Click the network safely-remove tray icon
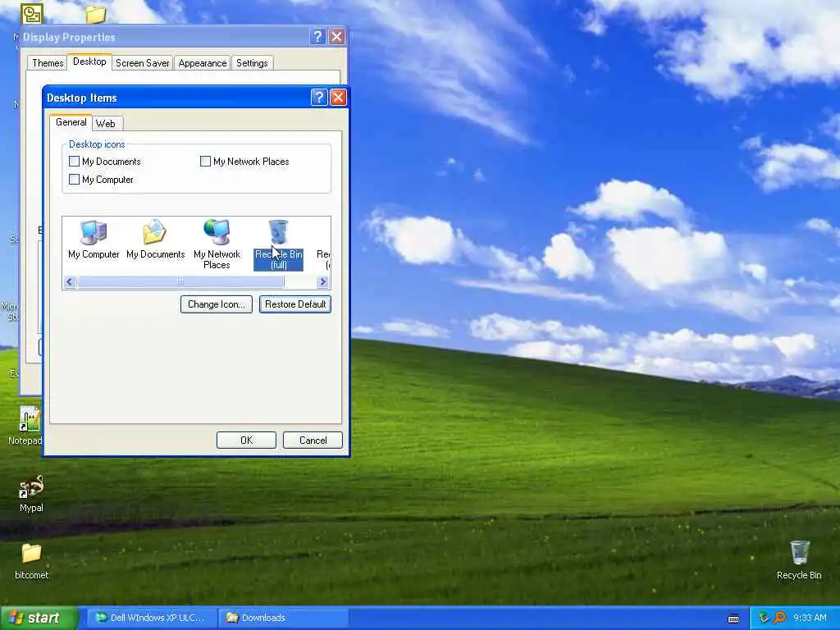 click(x=764, y=618)
